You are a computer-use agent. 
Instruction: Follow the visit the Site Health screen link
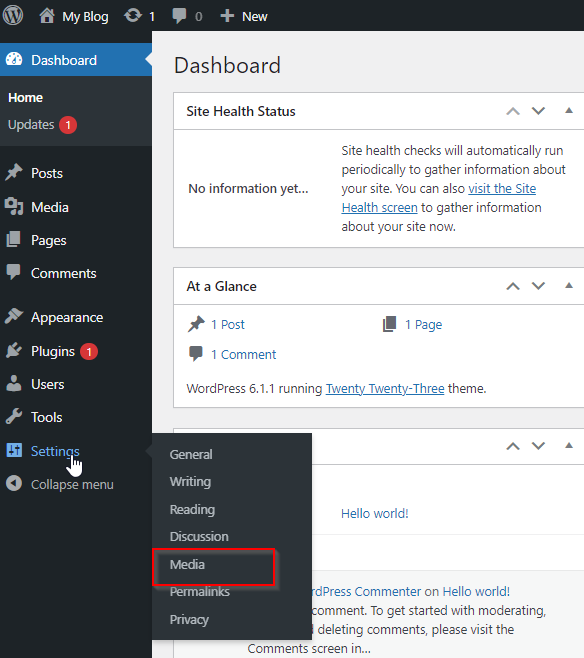[502, 189]
